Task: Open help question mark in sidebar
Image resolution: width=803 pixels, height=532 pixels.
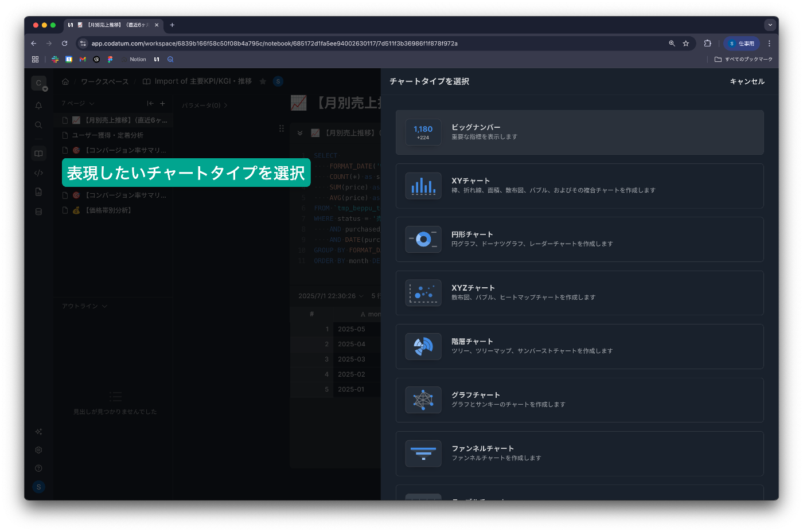Action: pos(38,468)
